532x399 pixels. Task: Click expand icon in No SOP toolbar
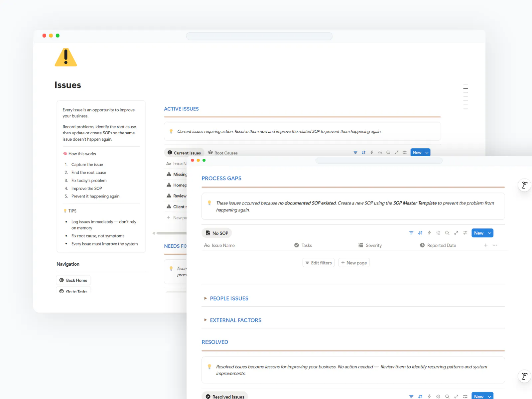[456, 233]
